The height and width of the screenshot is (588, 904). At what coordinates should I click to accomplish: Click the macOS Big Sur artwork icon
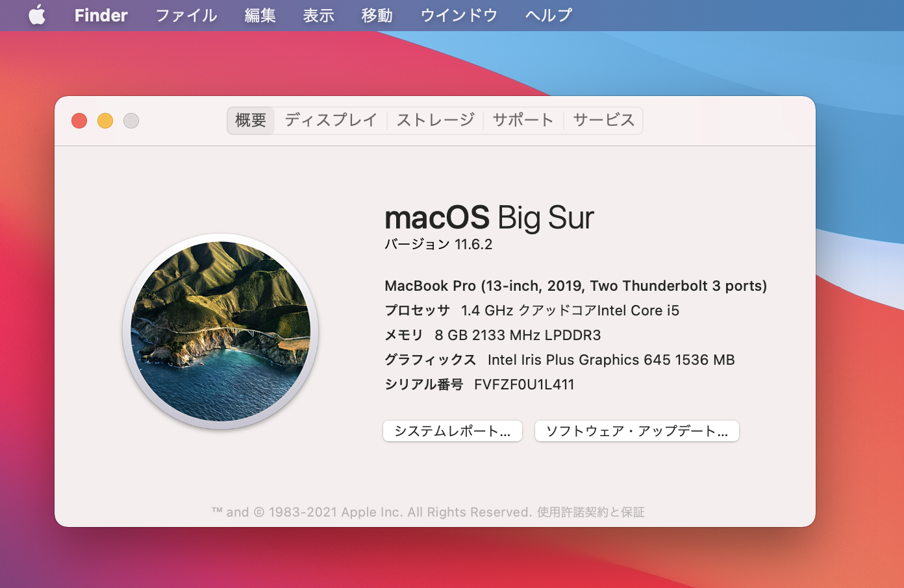(x=220, y=331)
